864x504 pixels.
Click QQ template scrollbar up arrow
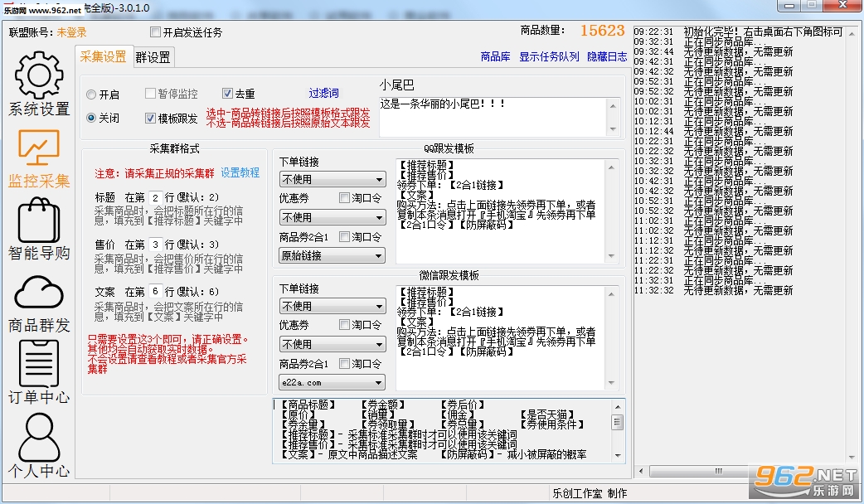[612, 167]
